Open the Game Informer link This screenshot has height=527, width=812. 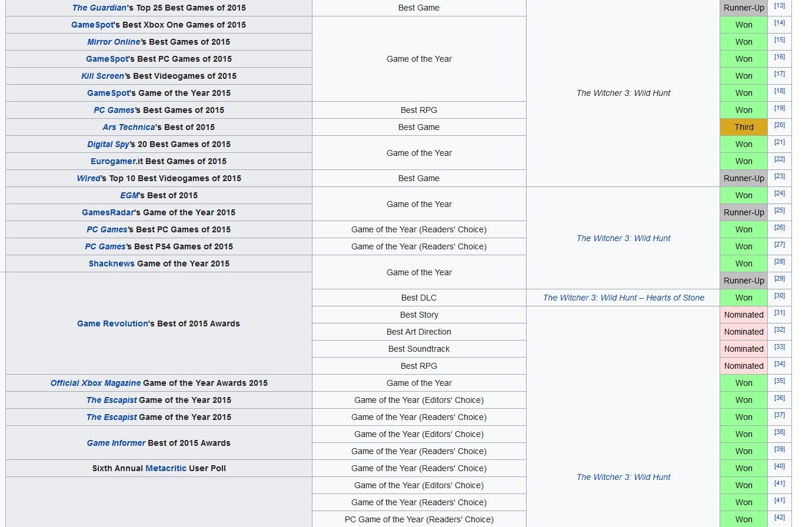(x=116, y=443)
